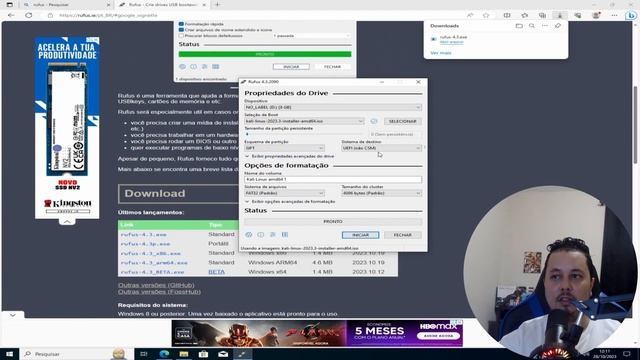Image resolution: width=640 pixels, height=360 pixels.
Task: Click the page vertical scrollbar
Action: click(635, 124)
